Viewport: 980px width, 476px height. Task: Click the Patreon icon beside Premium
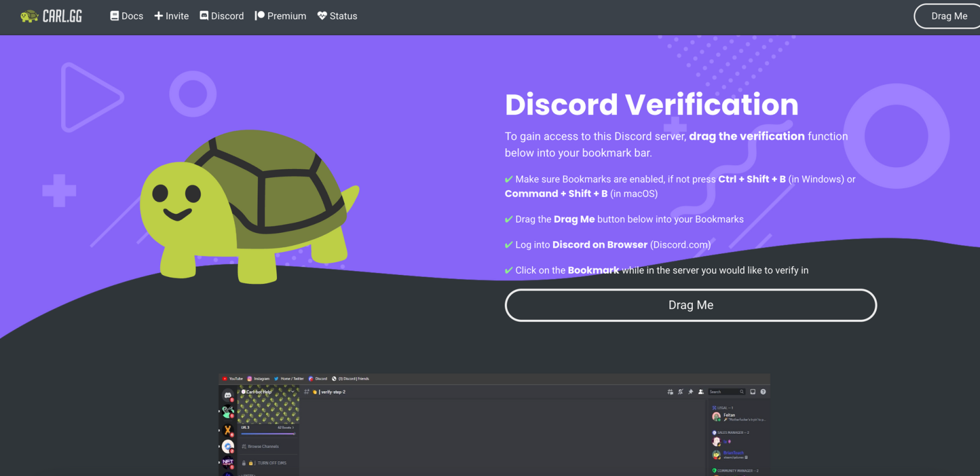pos(260,16)
